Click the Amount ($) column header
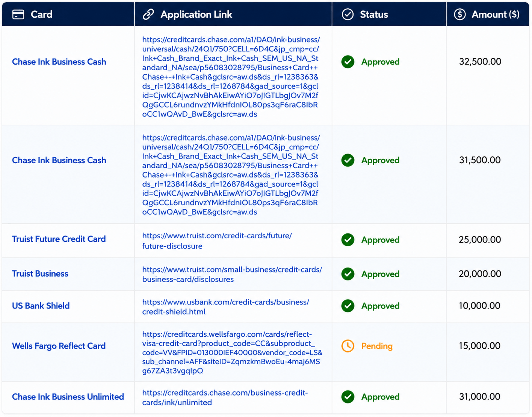This screenshot has width=532, height=417. tap(488, 14)
